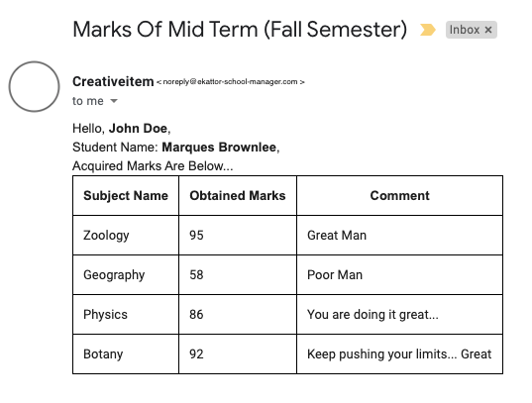Select the Subject Name column header

coord(126,196)
